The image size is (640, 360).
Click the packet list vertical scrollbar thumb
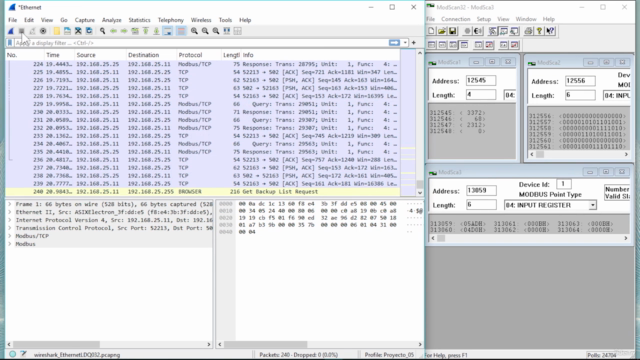[420, 185]
